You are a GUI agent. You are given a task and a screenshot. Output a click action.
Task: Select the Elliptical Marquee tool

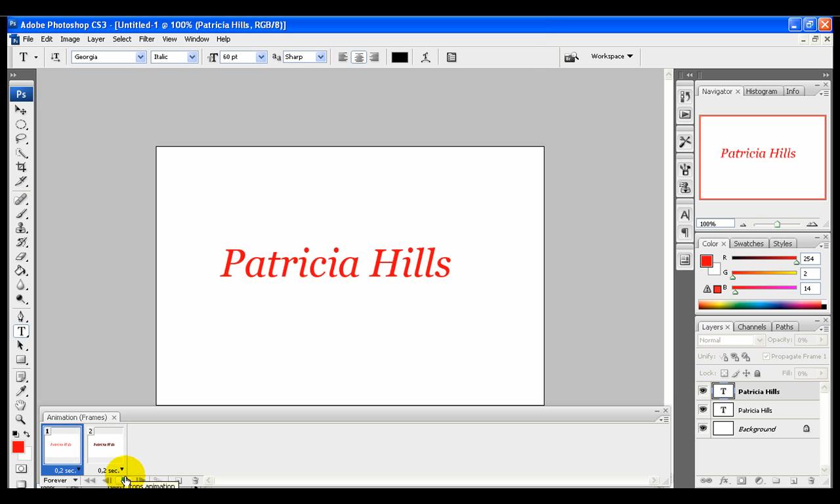point(21,125)
